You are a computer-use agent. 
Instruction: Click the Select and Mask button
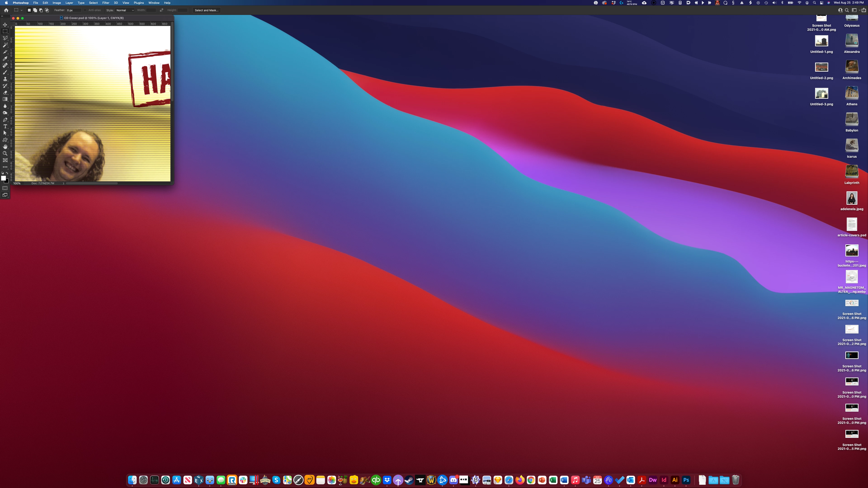tap(207, 10)
